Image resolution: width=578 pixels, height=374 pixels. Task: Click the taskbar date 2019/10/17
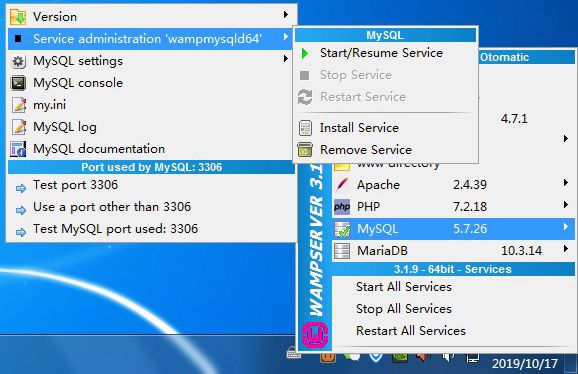pos(525,364)
